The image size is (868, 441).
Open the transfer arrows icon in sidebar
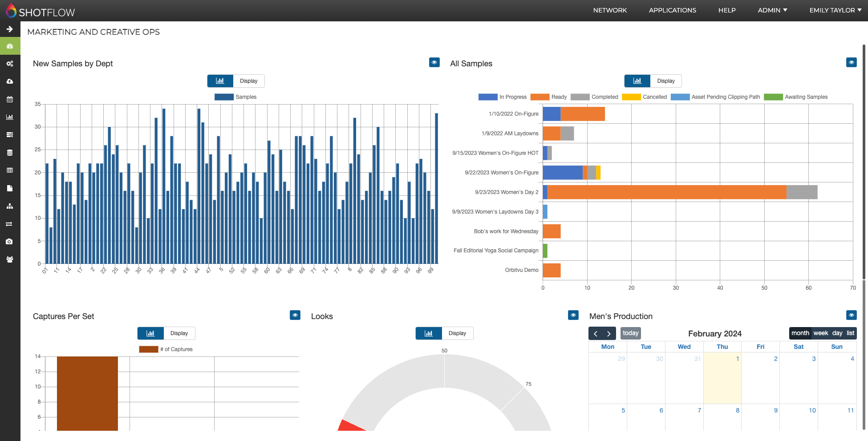pyautogui.click(x=10, y=224)
